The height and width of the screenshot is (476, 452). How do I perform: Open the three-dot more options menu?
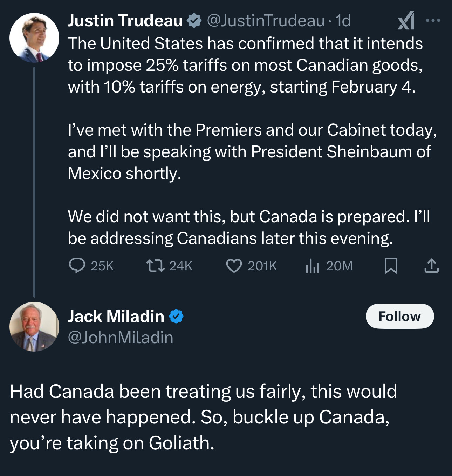tap(433, 20)
